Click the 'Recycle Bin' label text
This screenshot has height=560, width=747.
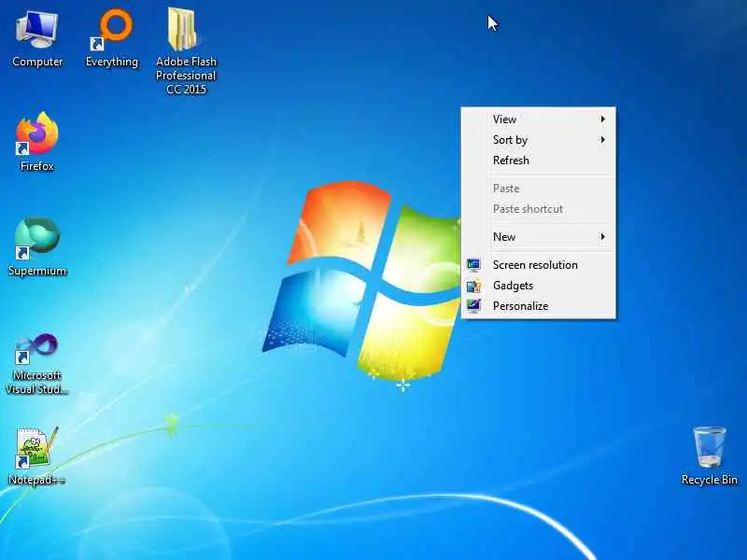[710, 480]
